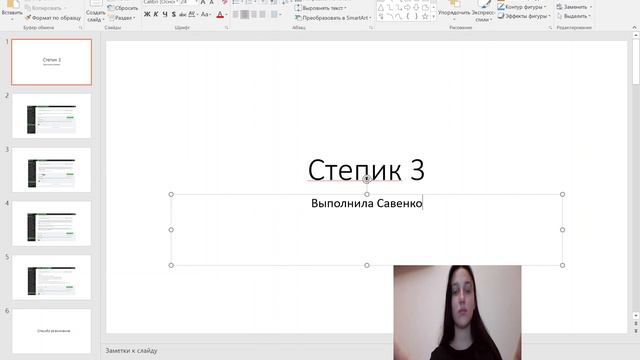Click Replace (Заменить)
The height and width of the screenshot is (360, 640).
coord(574,7)
